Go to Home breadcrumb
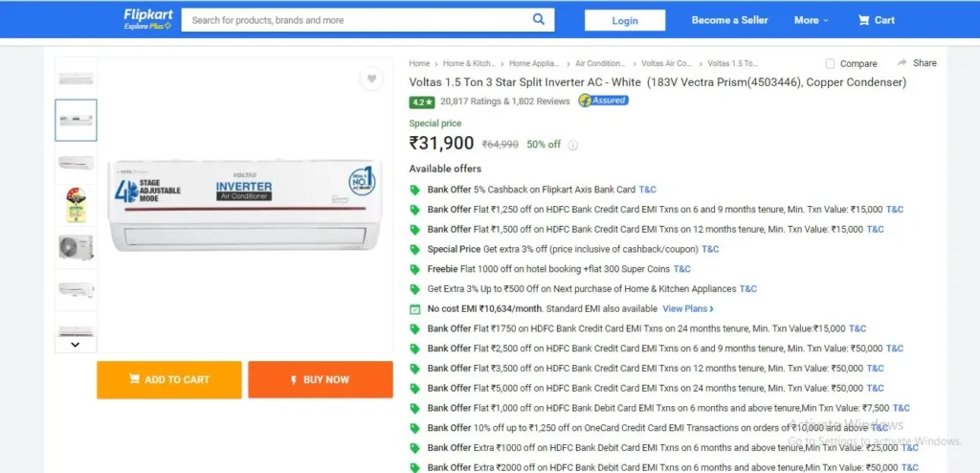Viewport: 980px width, 473px height. pos(419,63)
